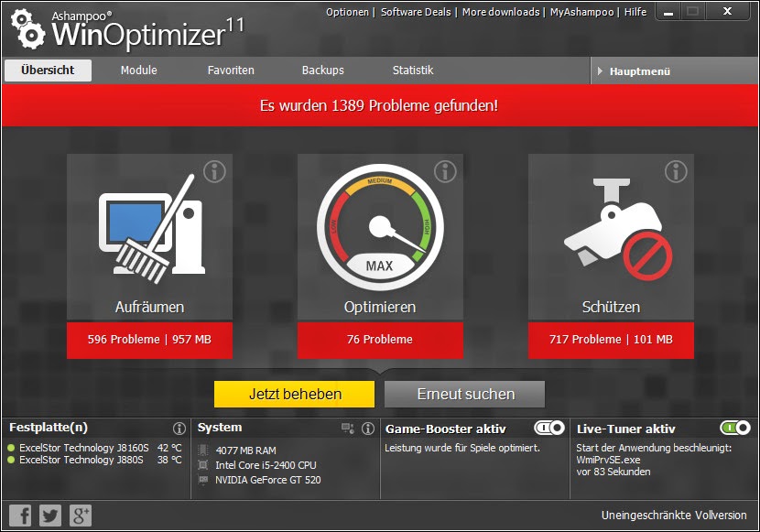
Task: Close the WinOptimizer window
Action: click(x=728, y=11)
